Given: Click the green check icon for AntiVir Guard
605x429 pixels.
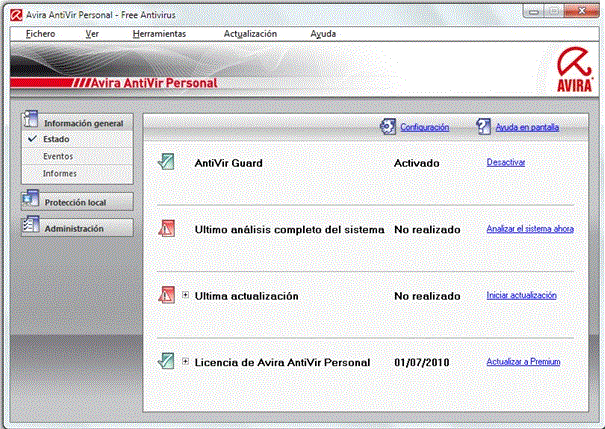Looking at the screenshot, I should (x=166, y=162).
